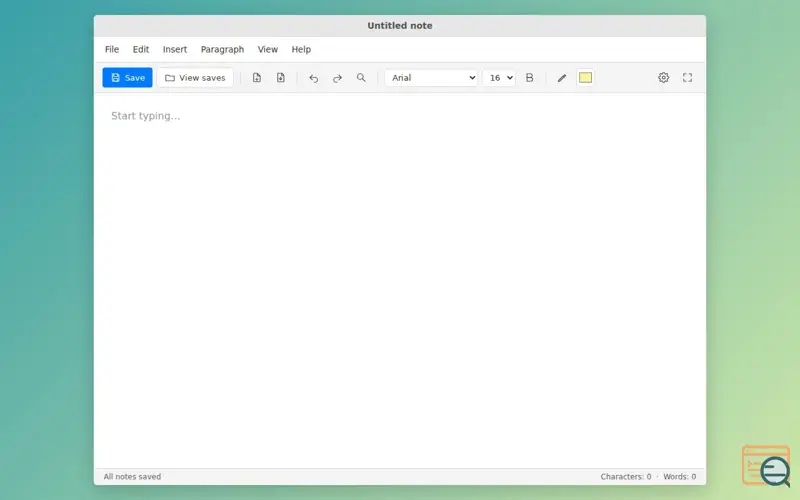800x500 pixels.
Task: Expand the font size 16 dropdown
Action: (499, 78)
